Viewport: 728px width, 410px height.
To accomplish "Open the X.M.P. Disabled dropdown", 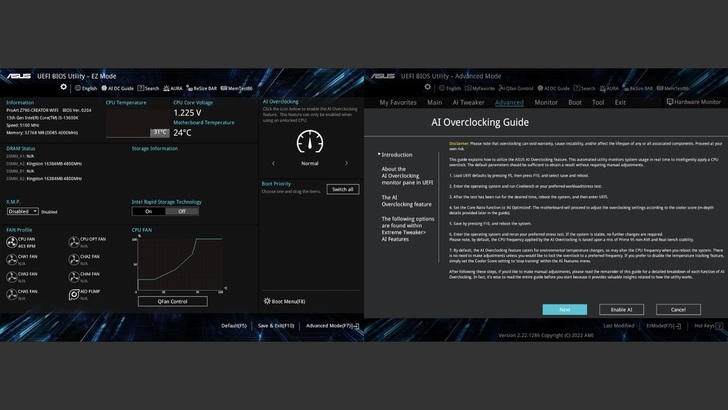I will [x=23, y=211].
